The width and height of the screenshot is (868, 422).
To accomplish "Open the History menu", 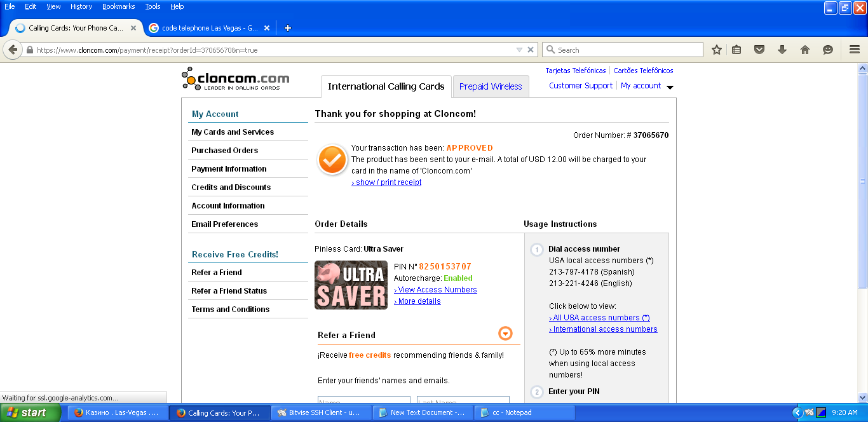I will (x=81, y=6).
